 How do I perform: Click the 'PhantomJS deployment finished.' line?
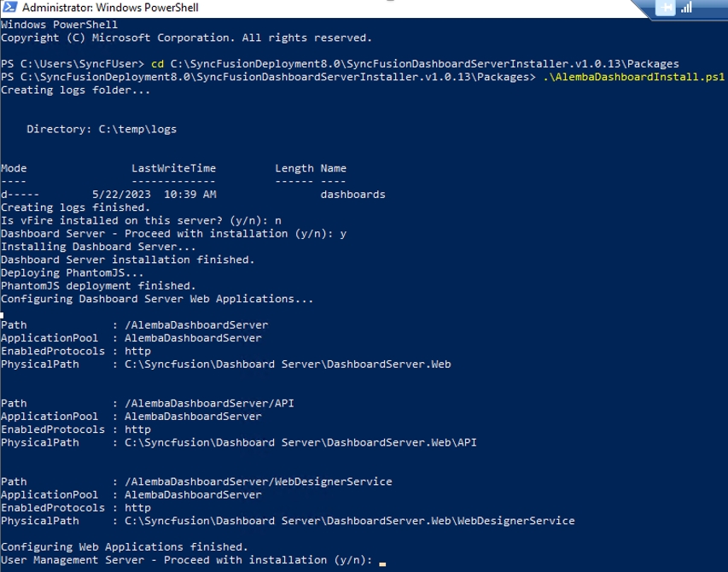pyautogui.click(x=98, y=286)
